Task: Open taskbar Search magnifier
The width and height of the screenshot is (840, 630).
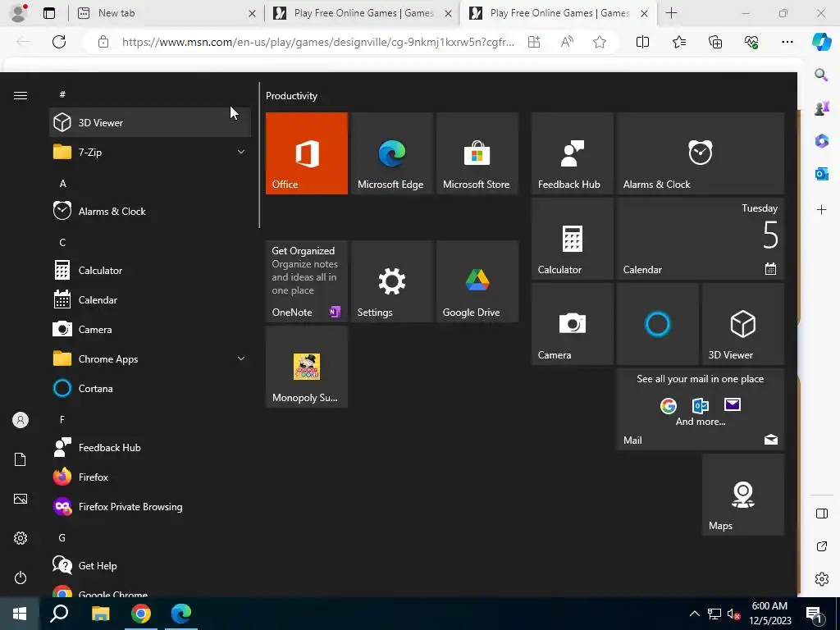Action: click(59, 614)
